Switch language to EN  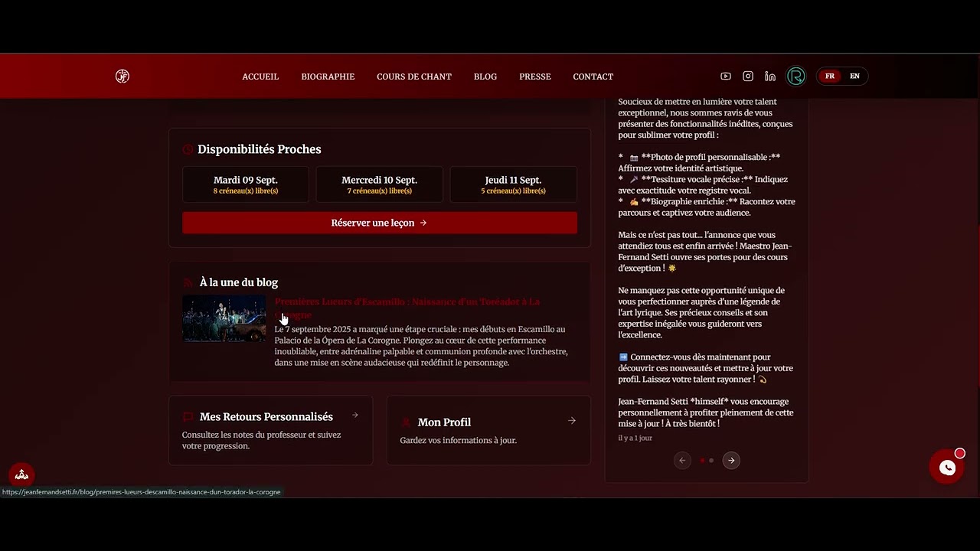pos(854,76)
